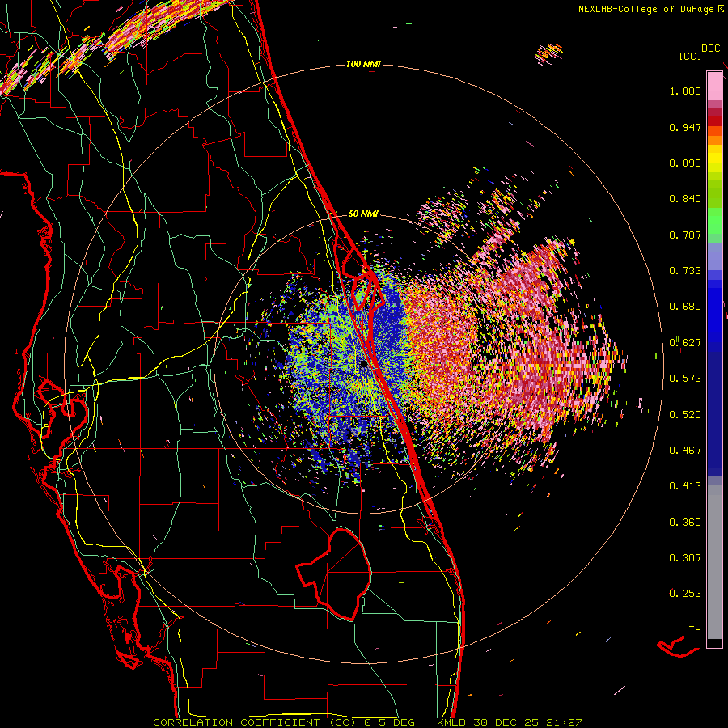Click the 0.413 legend value

point(685,487)
